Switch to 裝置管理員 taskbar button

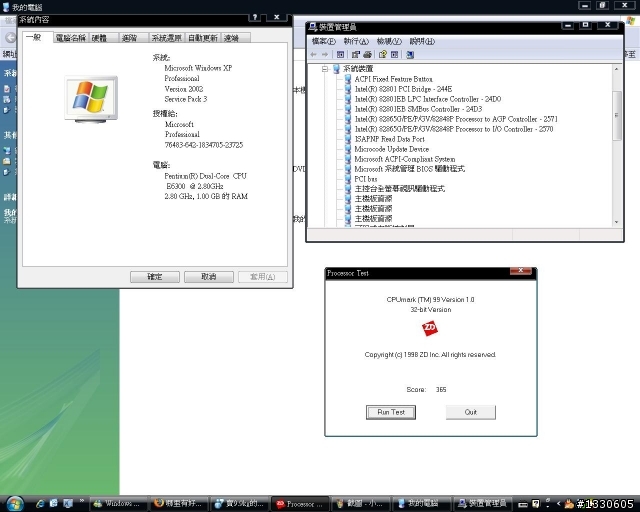click(483, 504)
